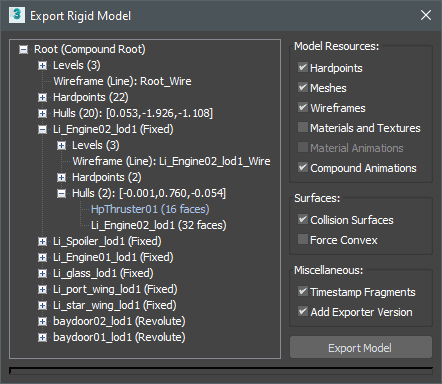Image resolution: width=442 pixels, height=384 pixels.
Task: Select HpThruster01 (16 faces) hull
Action: pos(150,209)
